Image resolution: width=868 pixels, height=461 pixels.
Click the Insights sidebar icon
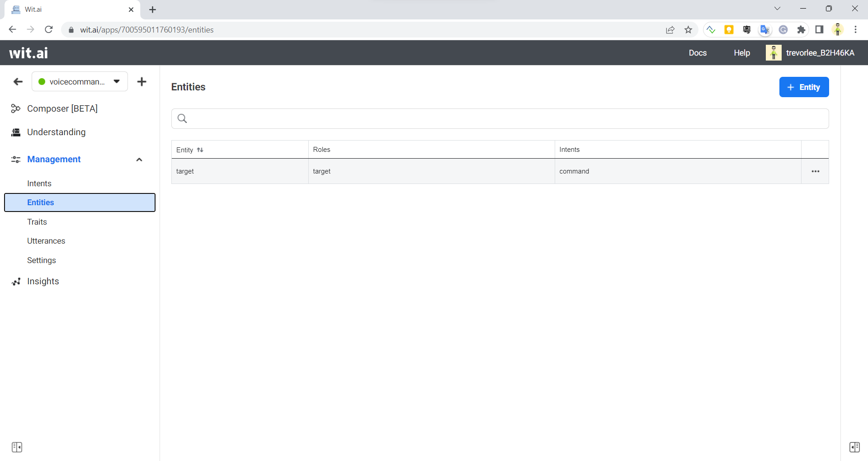tap(16, 281)
